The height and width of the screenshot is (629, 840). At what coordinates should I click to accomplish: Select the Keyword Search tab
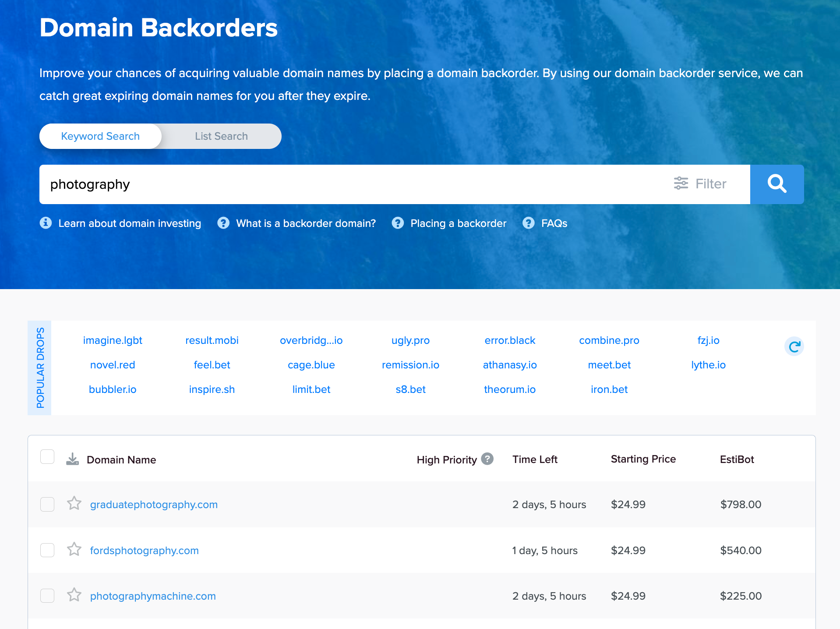click(100, 136)
